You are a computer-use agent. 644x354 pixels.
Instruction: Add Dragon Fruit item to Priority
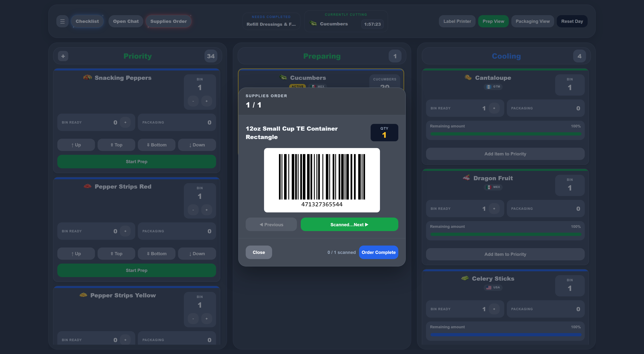coord(505,254)
